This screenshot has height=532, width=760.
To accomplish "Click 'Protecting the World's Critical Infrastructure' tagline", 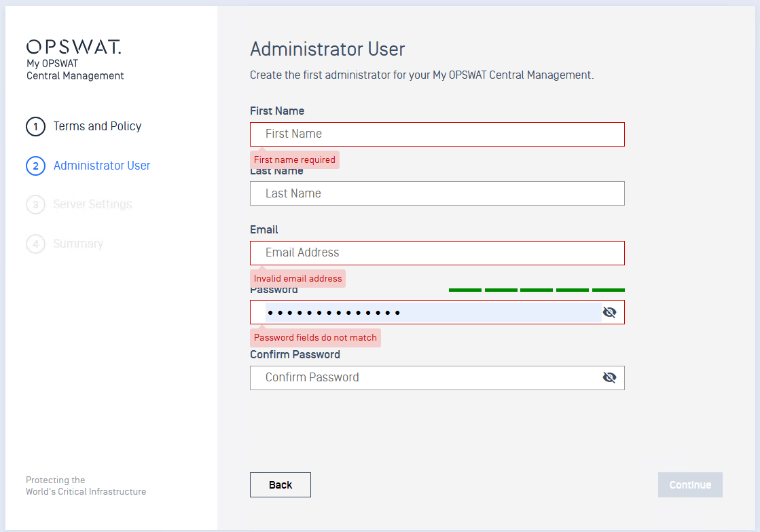I will click(86, 486).
